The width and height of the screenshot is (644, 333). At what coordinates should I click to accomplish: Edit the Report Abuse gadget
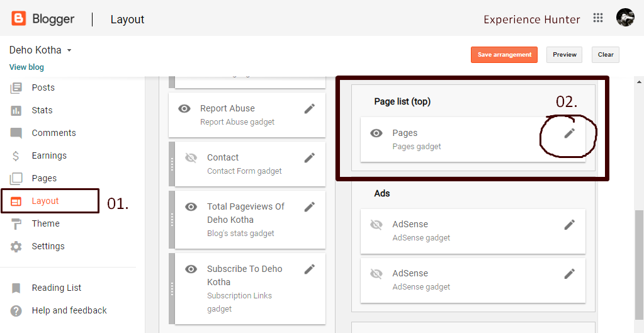pyautogui.click(x=309, y=108)
